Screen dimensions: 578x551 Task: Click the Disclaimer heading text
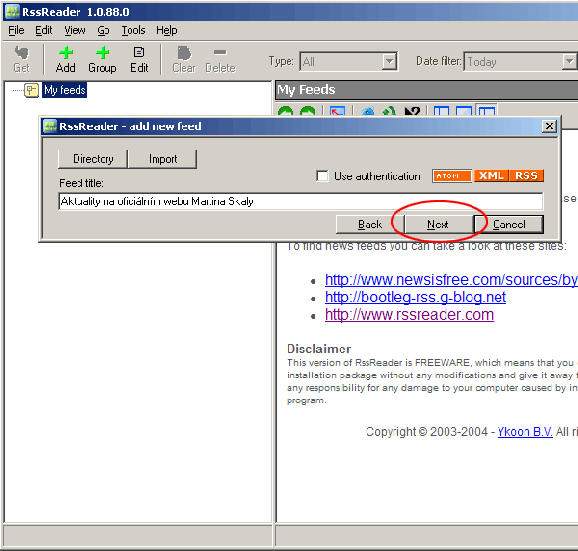coord(319,349)
